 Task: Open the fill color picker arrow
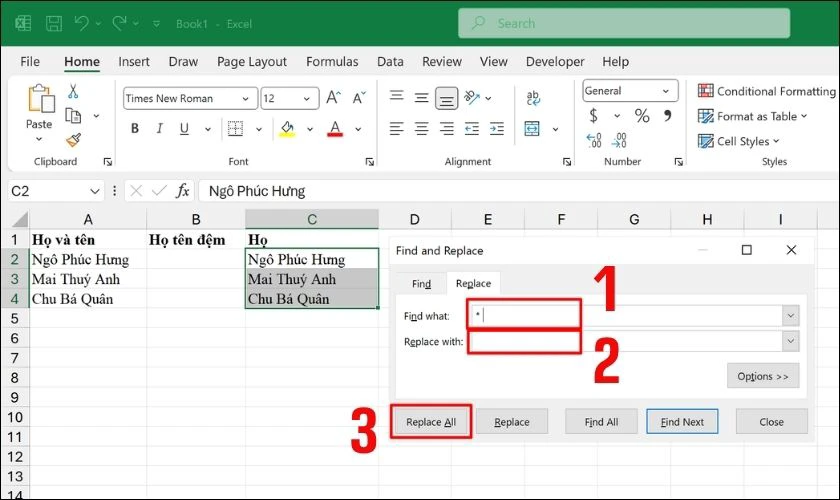coord(310,129)
